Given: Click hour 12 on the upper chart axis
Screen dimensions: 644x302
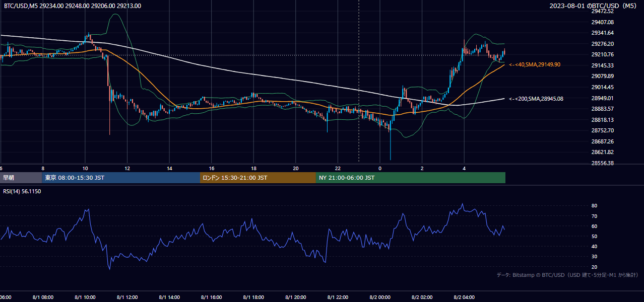Looking at the screenshot, I should click(x=127, y=168).
